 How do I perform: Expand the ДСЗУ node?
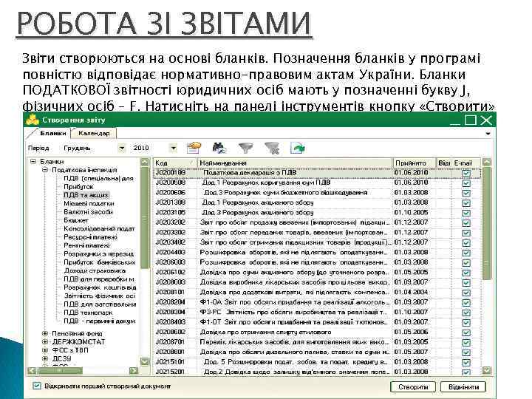pyautogui.click(x=45, y=358)
